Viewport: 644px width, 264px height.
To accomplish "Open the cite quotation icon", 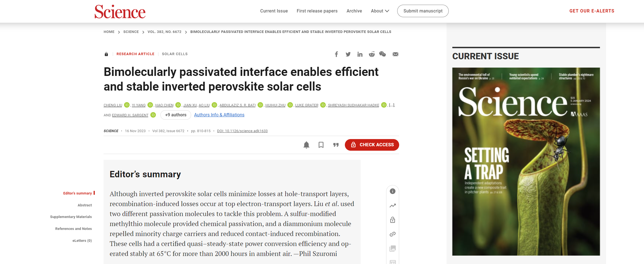I will [x=336, y=145].
